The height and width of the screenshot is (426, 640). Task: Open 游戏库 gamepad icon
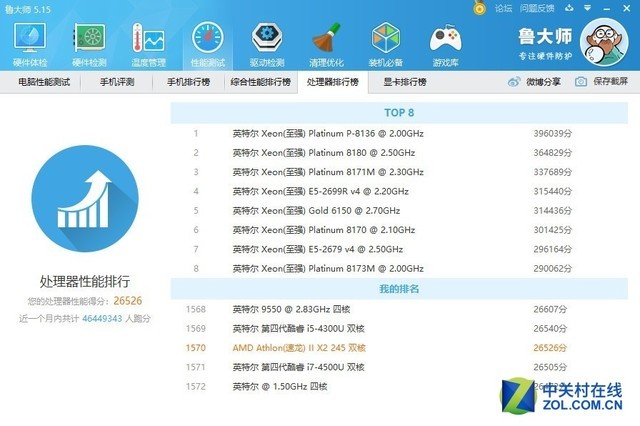[445, 45]
